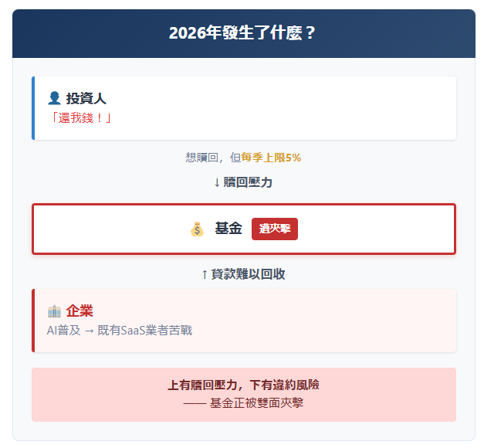
Task: Click the bold 上有贖回壓力，下有違約風險 line
Action: [243, 385]
